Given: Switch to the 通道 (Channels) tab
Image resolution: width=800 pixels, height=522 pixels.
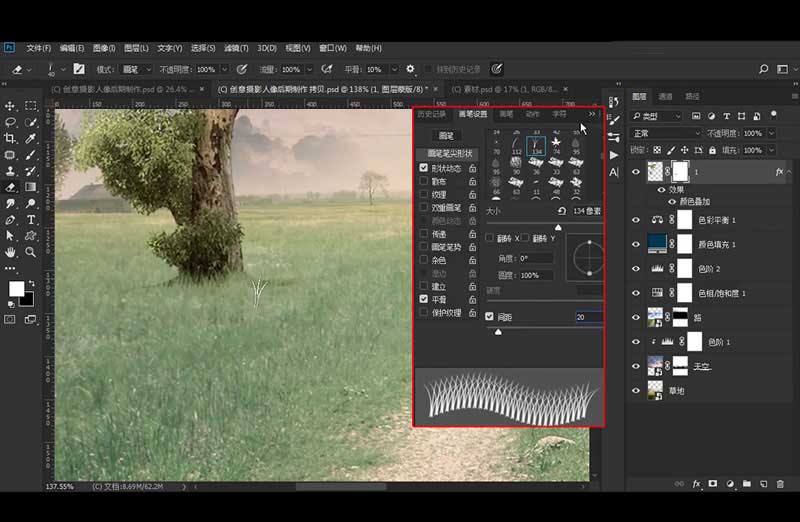Looking at the screenshot, I should click(x=665, y=97).
